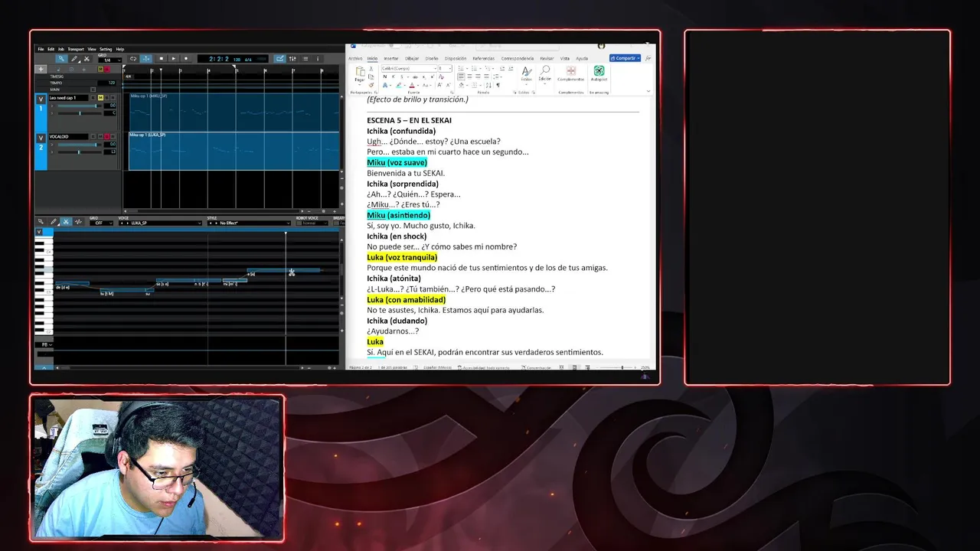Open the Job menu in VOCALOID

click(61, 49)
